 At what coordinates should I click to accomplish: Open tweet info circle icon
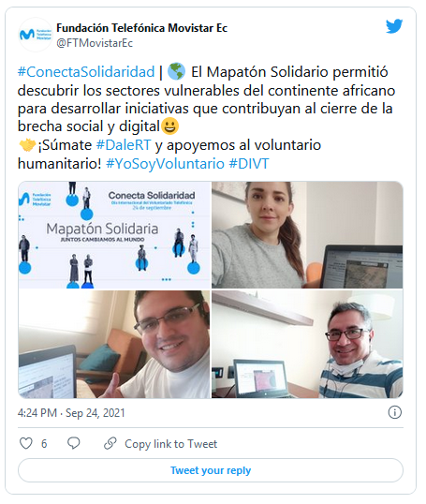pyautogui.click(x=395, y=412)
